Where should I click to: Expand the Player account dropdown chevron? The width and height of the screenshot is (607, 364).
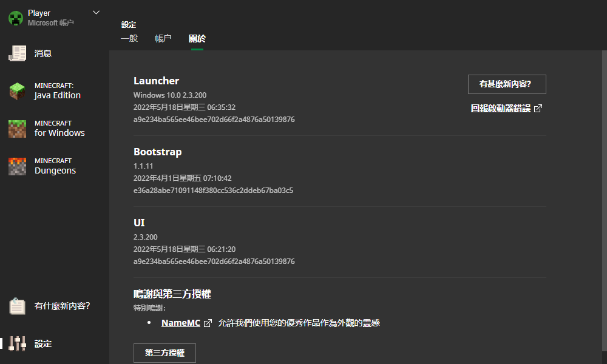(x=96, y=13)
